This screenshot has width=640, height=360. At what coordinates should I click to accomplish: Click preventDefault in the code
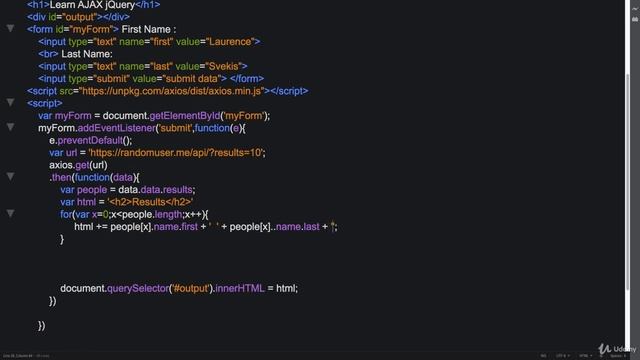(90, 140)
